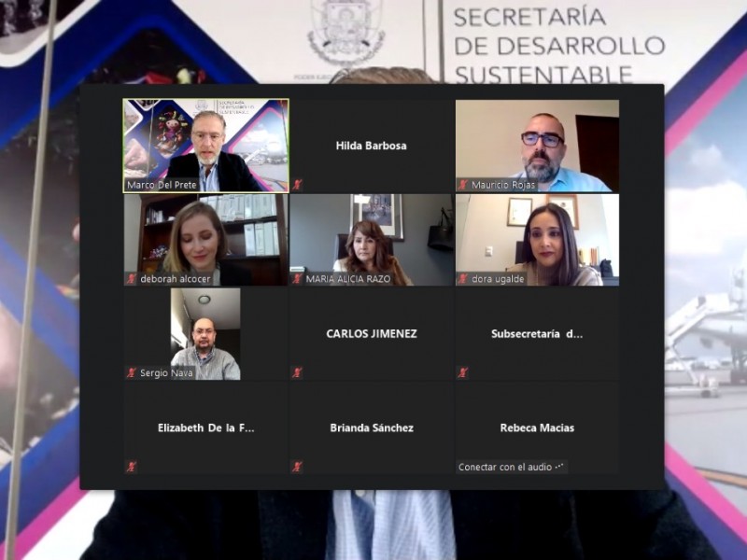Click muted mic icon beside MARIA ALICIA RAZO
Viewport: 747px width, 560px height.
point(297,278)
